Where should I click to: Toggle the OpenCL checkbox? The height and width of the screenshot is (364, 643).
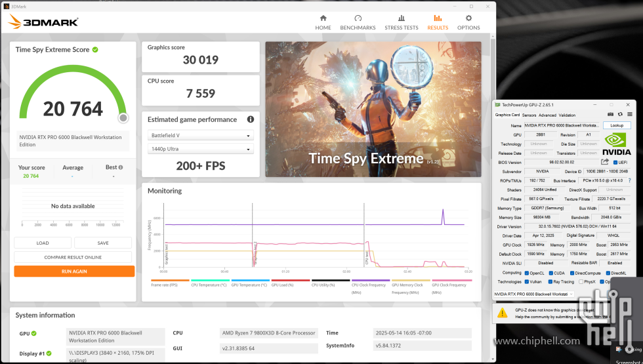527,273
